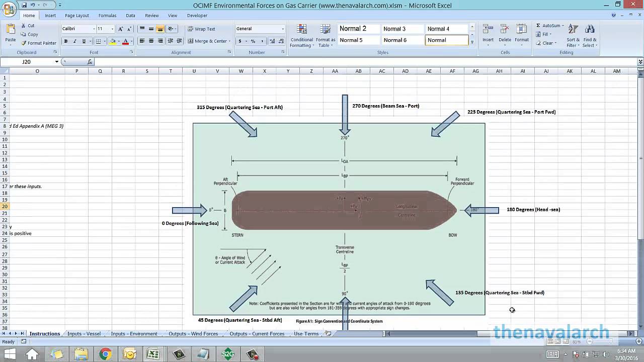The image size is (644, 362).
Task: Toggle underline formatting
Action: click(x=84, y=41)
